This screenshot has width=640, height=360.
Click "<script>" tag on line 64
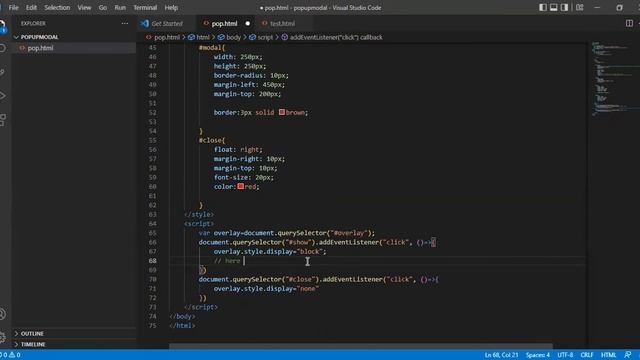[199, 224]
